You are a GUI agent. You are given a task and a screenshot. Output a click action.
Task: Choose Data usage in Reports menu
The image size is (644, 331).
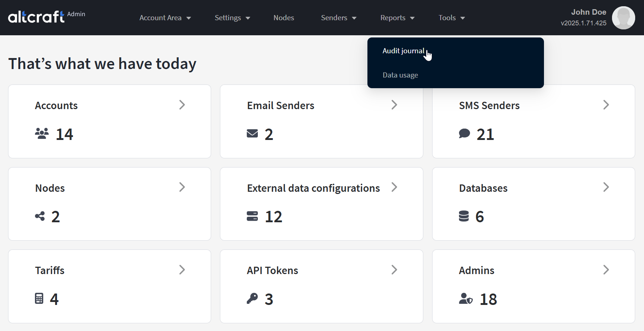400,75
